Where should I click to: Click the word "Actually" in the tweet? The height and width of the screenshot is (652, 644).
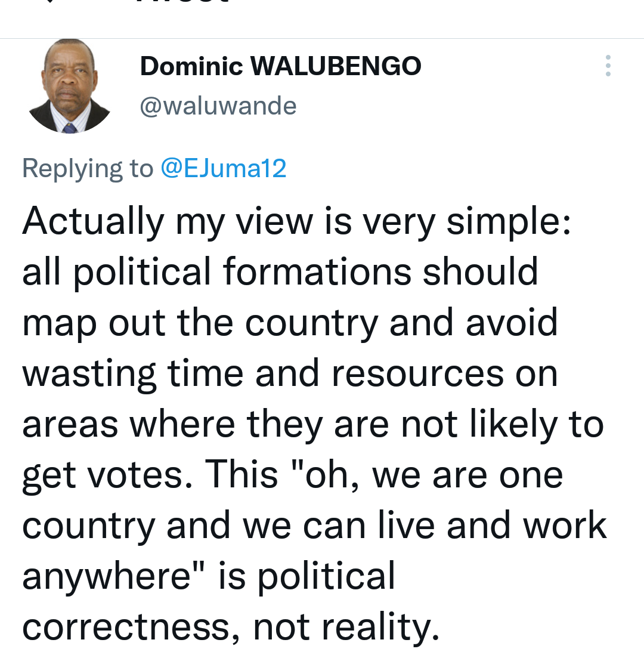[92, 222]
